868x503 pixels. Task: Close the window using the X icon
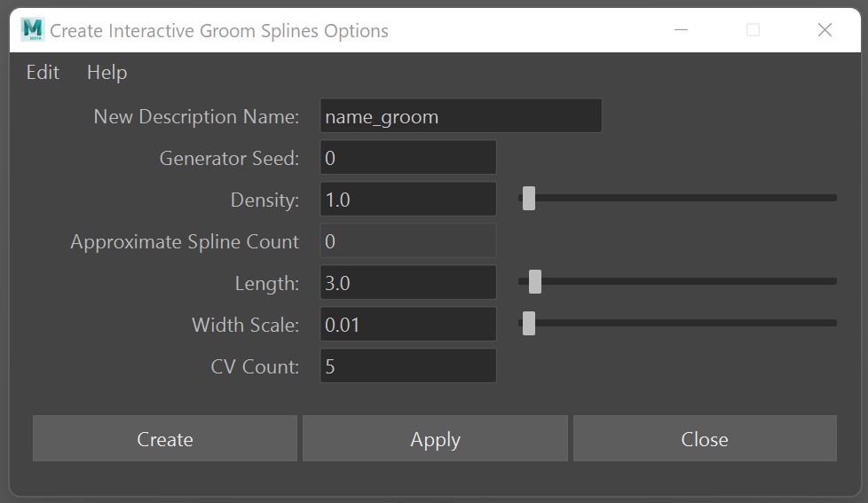[x=825, y=30]
